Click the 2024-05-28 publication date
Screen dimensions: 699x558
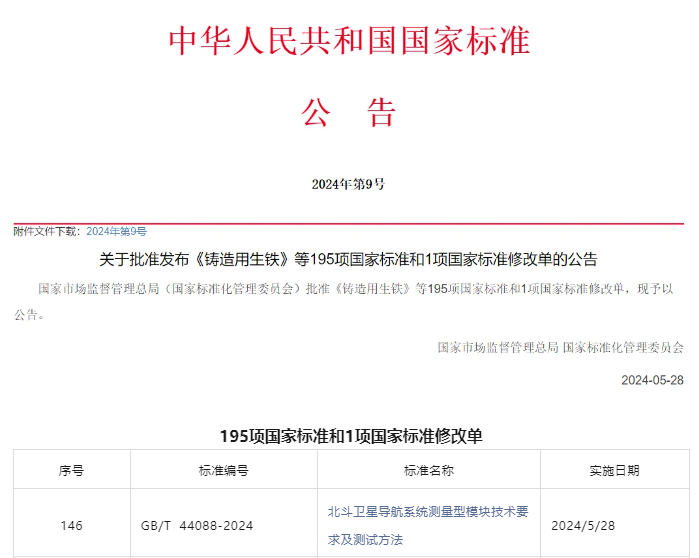pyautogui.click(x=652, y=380)
